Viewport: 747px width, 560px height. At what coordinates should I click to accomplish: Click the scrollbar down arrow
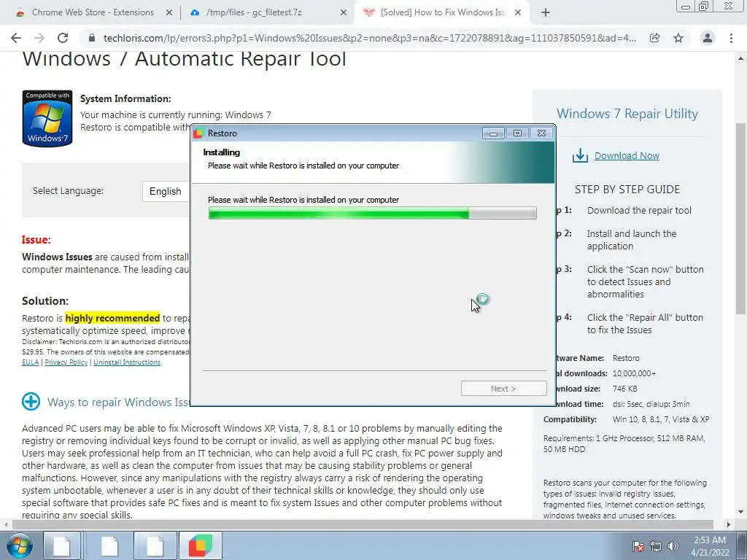click(x=740, y=513)
